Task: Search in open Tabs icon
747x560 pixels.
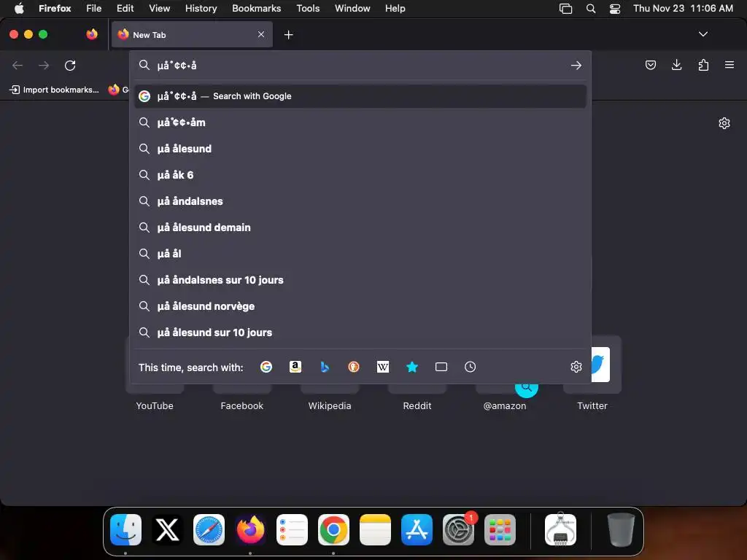Action: (x=441, y=367)
